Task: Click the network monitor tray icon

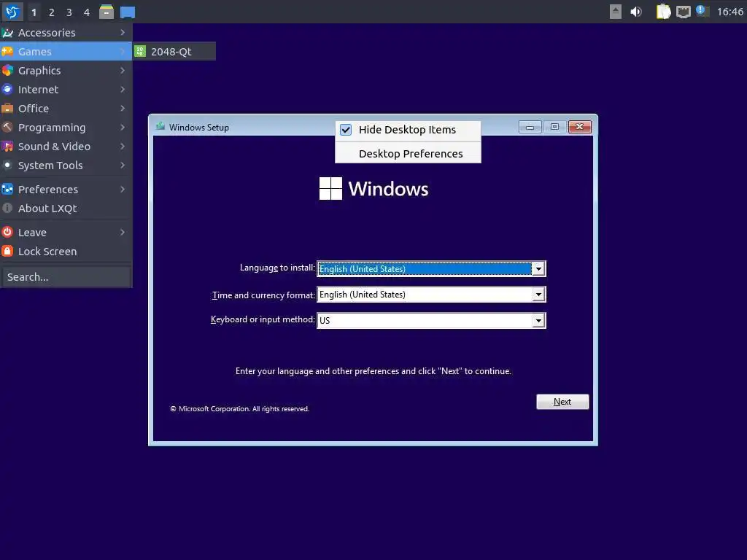Action: coord(683,12)
